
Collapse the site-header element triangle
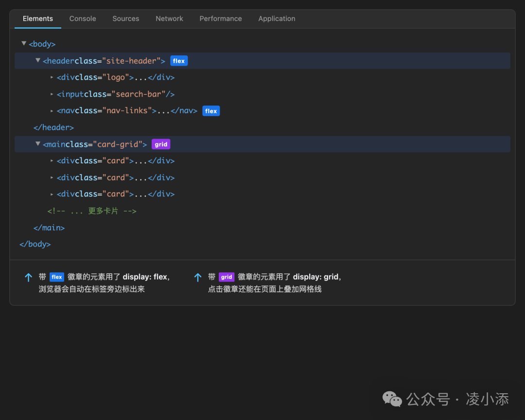pos(38,60)
